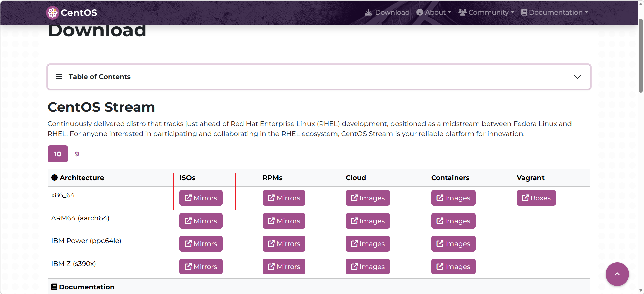The image size is (644, 294).
Task: Click the page vertical scrollbar thumb
Action: point(641,56)
